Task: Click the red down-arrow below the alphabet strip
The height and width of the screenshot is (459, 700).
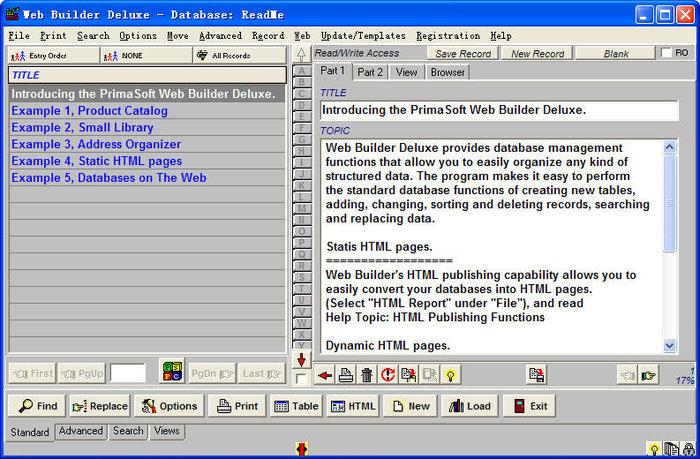Action: [301, 359]
